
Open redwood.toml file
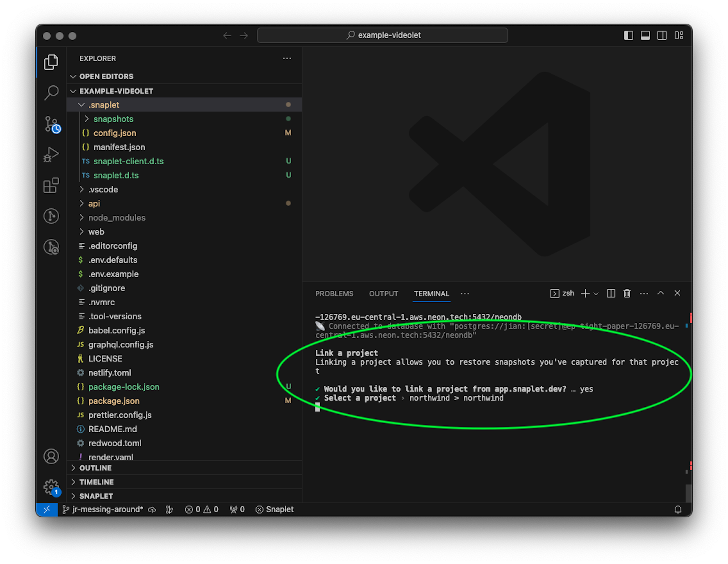point(184,443)
